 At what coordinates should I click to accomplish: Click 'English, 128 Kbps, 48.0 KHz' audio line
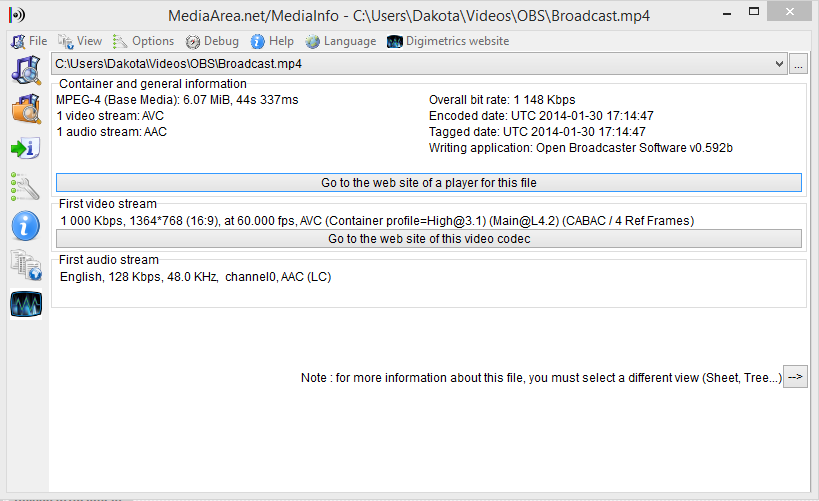pyautogui.click(x=195, y=277)
